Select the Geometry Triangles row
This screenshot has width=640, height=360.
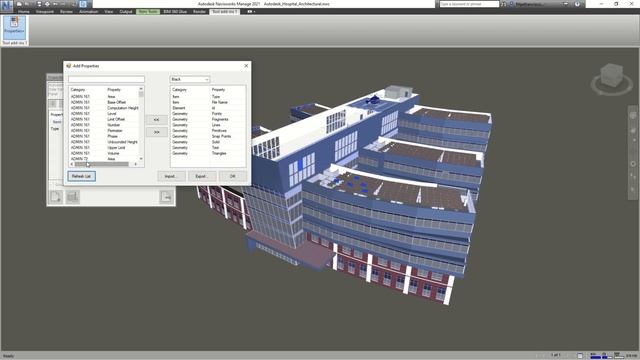pyautogui.click(x=208, y=153)
